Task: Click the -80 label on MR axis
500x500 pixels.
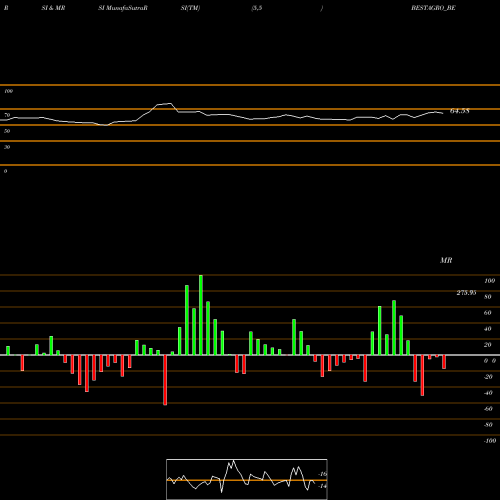Action: pos(488,425)
